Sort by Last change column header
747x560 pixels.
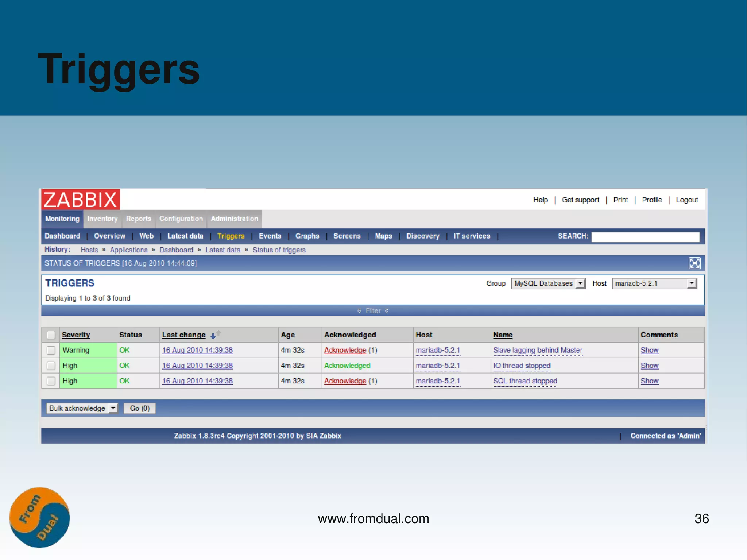tap(184, 335)
